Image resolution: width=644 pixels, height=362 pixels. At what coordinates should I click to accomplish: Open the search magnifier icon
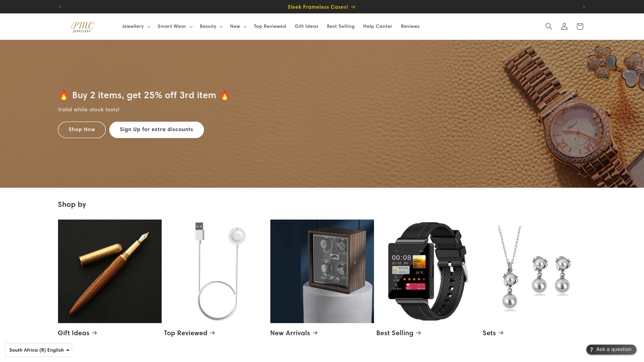pos(549,26)
